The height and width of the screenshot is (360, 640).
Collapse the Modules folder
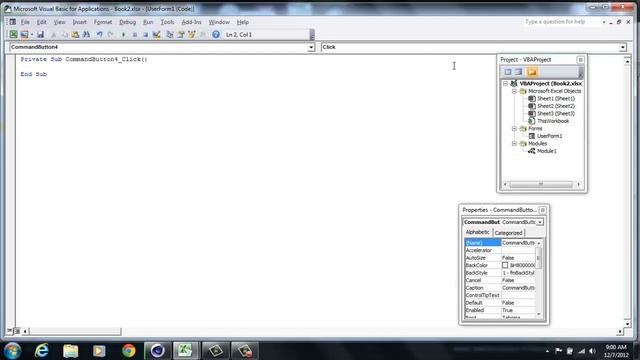[514, 144]
